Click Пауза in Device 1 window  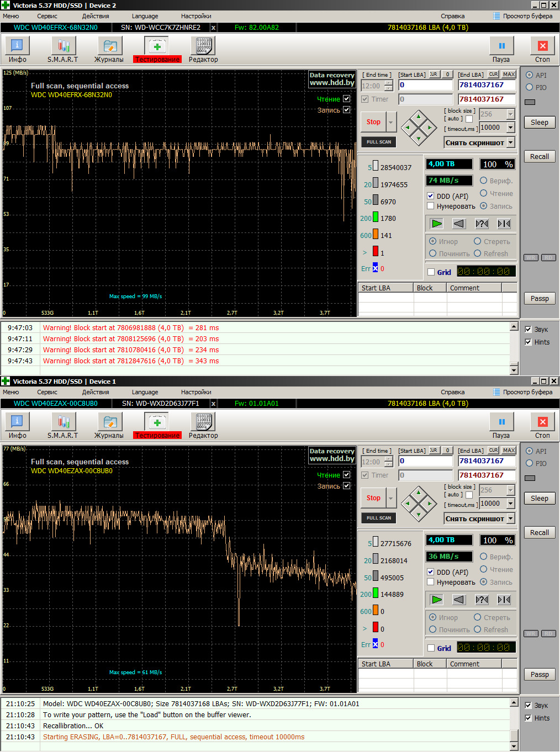(x=501, y=426)
